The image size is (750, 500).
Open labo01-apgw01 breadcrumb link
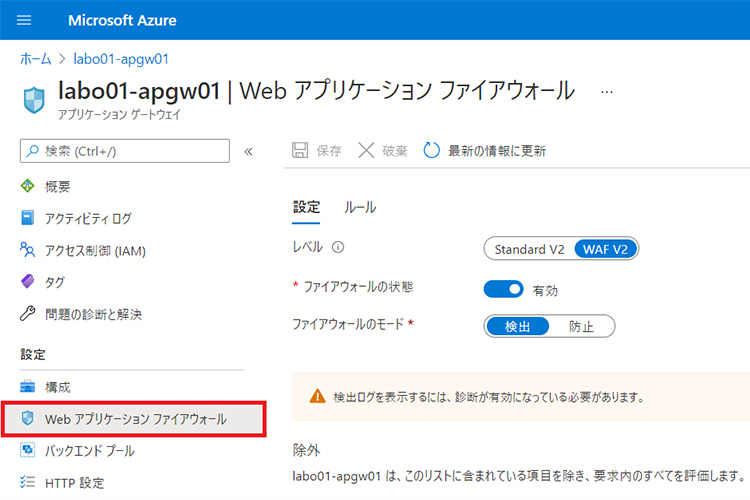121,59
